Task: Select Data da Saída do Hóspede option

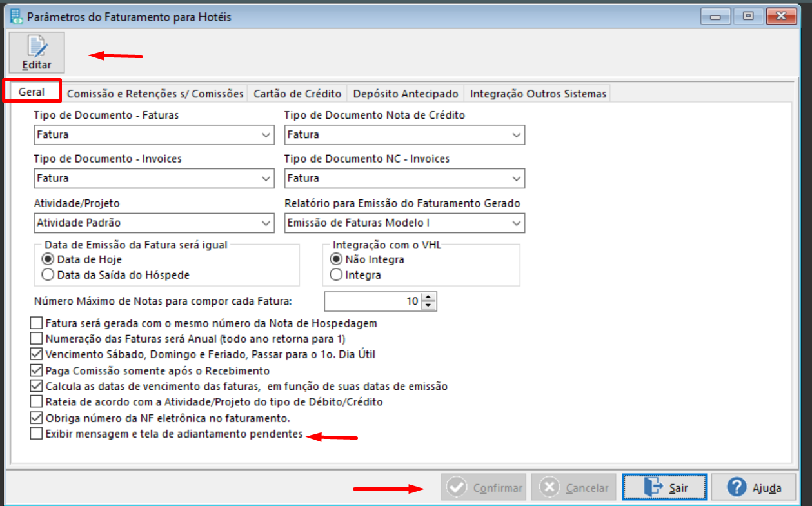Action: pos(47,275)
